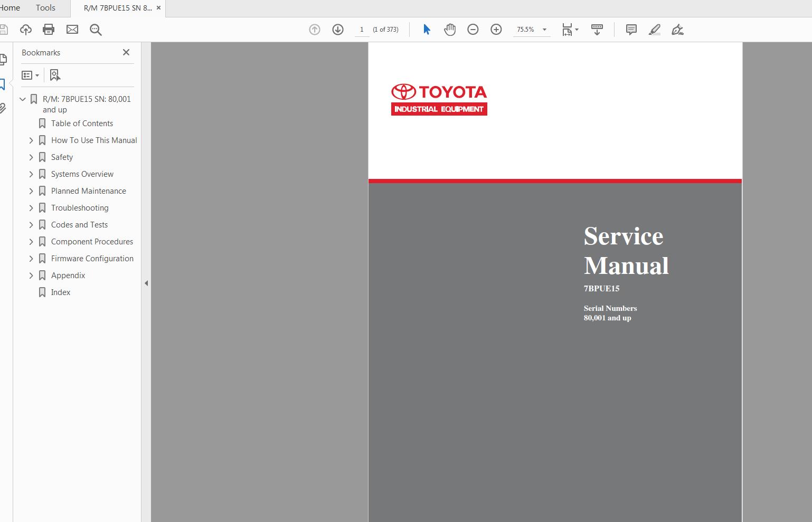The height and width of the screenshot is (522, 812).
Task: Open page thumbnails sidebar icon
Action: tap(3, 59)
